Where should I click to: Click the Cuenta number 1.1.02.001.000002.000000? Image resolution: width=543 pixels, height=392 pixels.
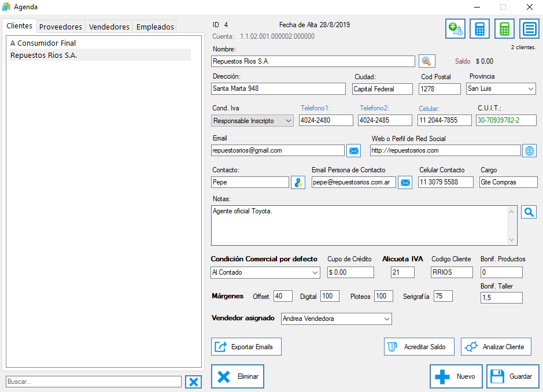click(277, 36)
